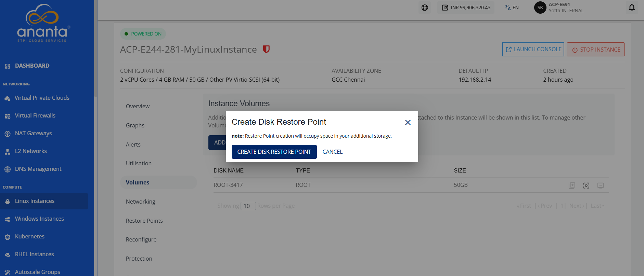Go to Virtual Private Clouds in sidebar
The width and height of the screenshot is (644, 276).
click(x=42, y=98)
